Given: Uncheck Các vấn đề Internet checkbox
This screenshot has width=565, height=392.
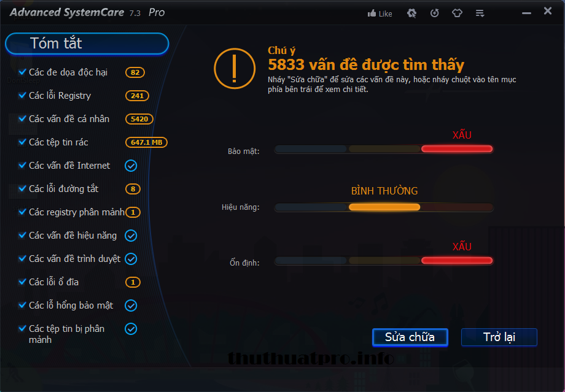Looking at the screenshot, I should pos(22,165).
